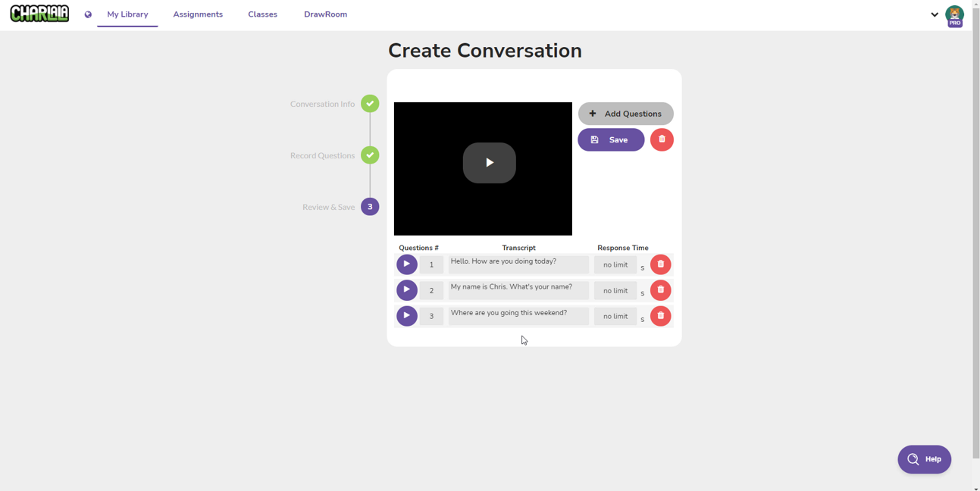Go to the Assignments tab
Viewport: 980px width, 491px height.
click(x=198, y=14)
